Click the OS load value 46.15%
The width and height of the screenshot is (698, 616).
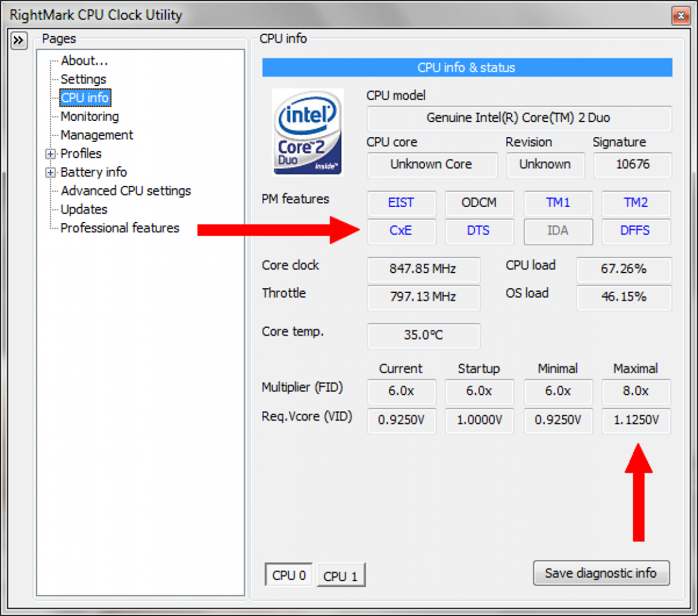[623, 297]
